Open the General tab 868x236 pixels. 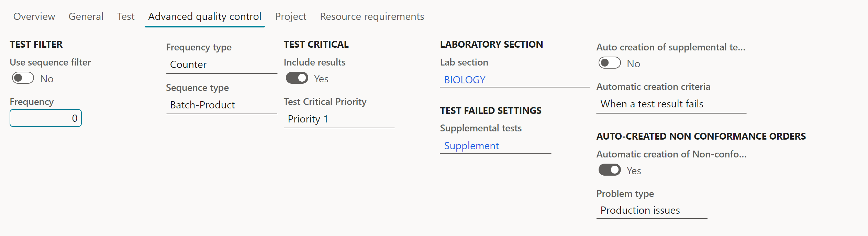click(x=86, y=16)
